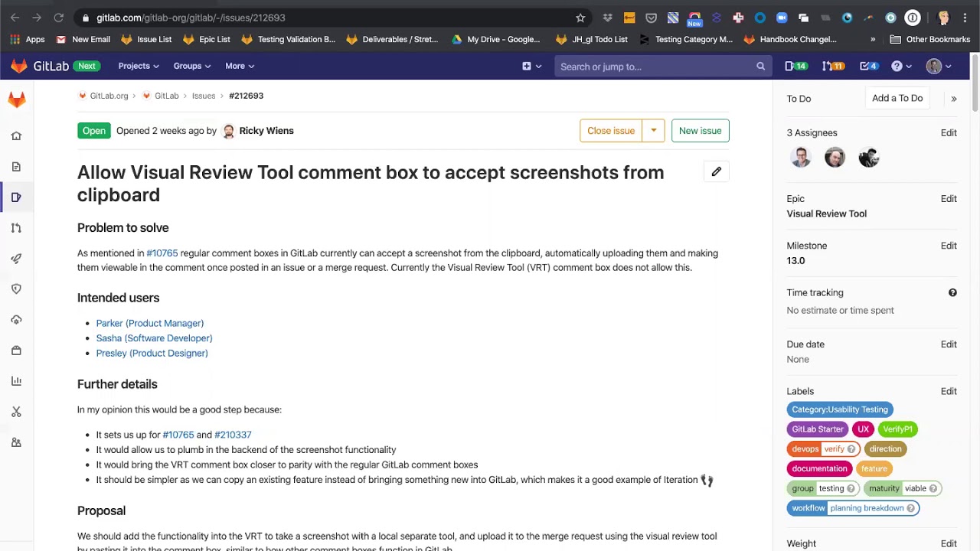980x551 pixels.
Task: Click help icon on devops verify label
Action: (851, 449)
